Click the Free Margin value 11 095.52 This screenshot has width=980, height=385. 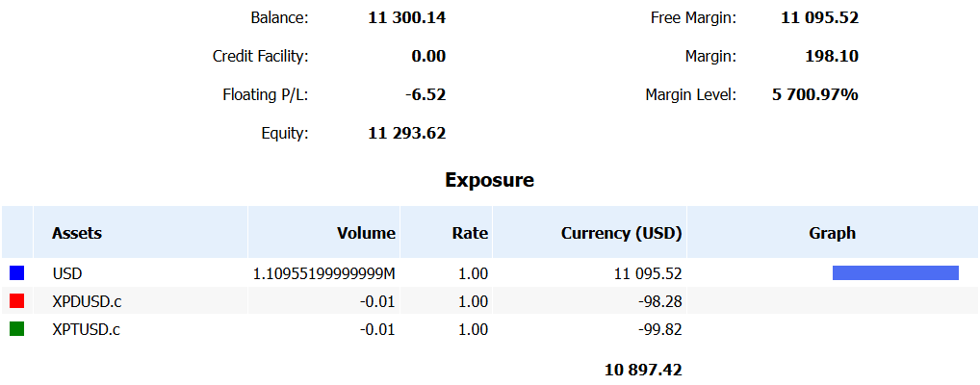pos(819,17)
